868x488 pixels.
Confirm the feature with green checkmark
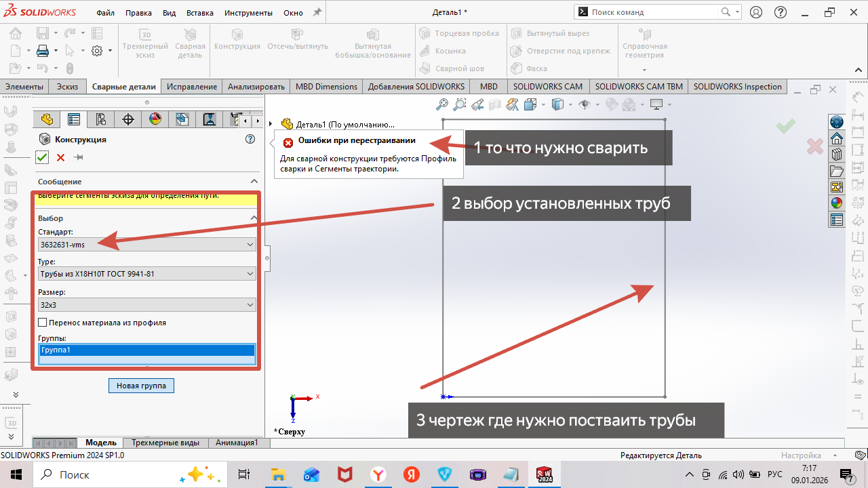pos(42,157)
